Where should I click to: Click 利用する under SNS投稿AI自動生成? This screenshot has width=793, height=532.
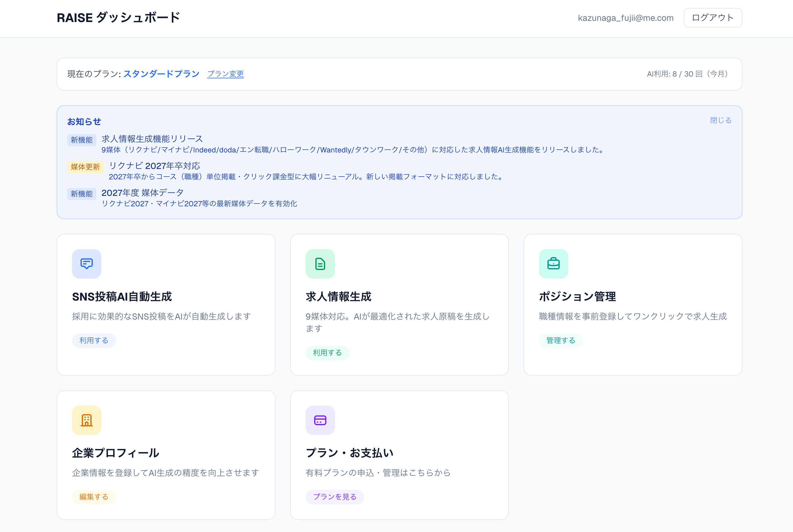[94, 340]
